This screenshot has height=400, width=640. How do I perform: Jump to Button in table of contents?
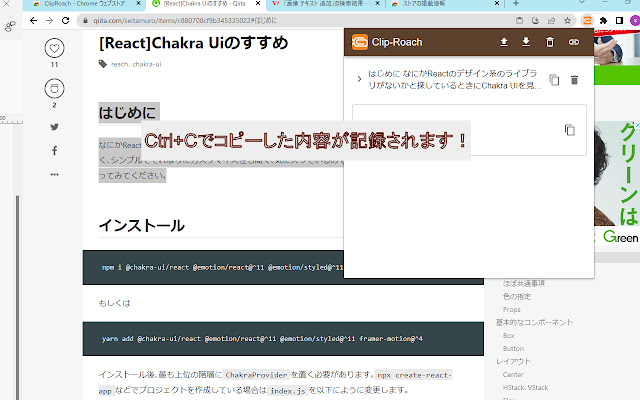coord(513,349)
